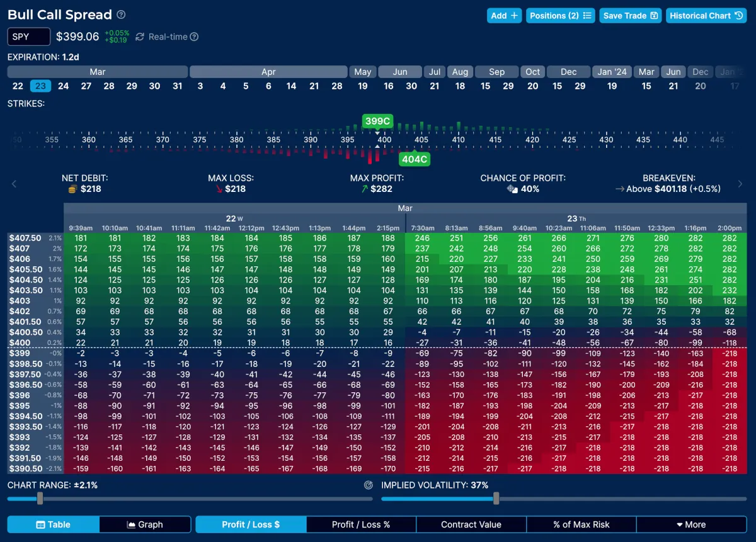Activate the Contract Value view
This screenshot has height=542, width=756.
pyautogui.click(x=471, y=524)
